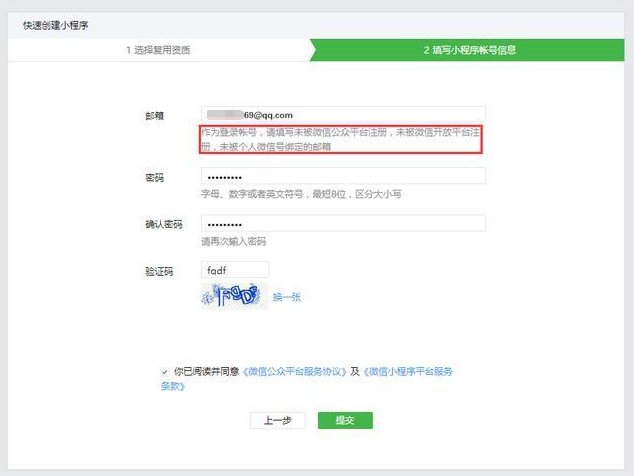Focus the 验证码 field containing fqdf
This screenshot has width=634, height=476.
235,270
